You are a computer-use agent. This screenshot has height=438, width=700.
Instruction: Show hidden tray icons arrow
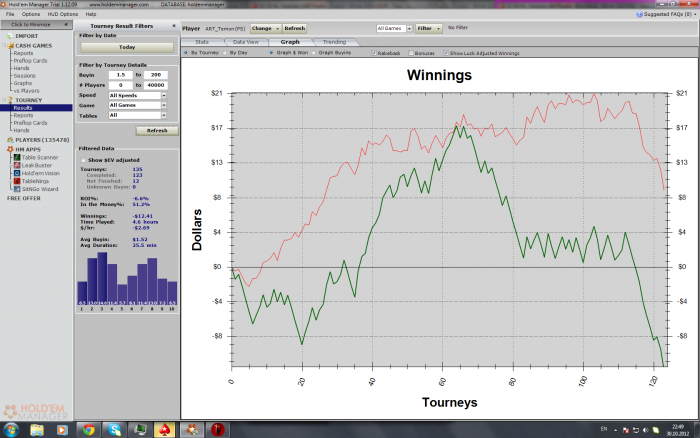click(x=616, y=430)
